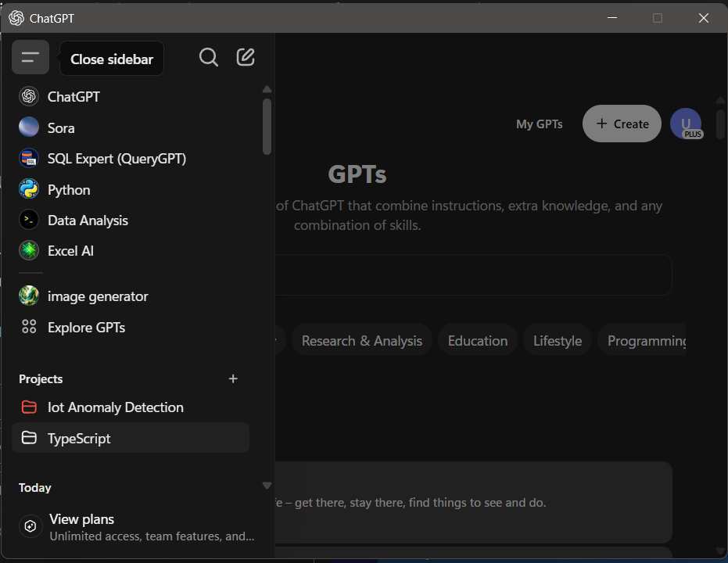Screen dimensions: 728x563
Task: Click the sidebar scrollbar thumb
Action: (x=267, y=126)
